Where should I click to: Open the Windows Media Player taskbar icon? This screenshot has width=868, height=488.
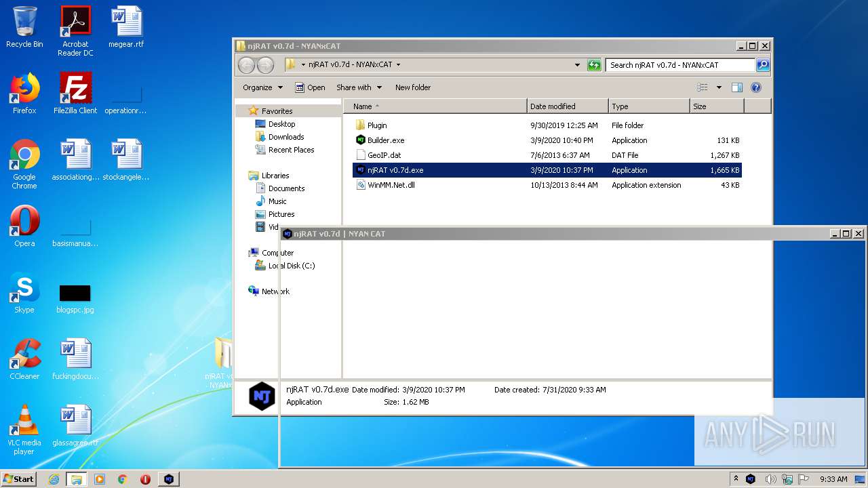(100, 479)
